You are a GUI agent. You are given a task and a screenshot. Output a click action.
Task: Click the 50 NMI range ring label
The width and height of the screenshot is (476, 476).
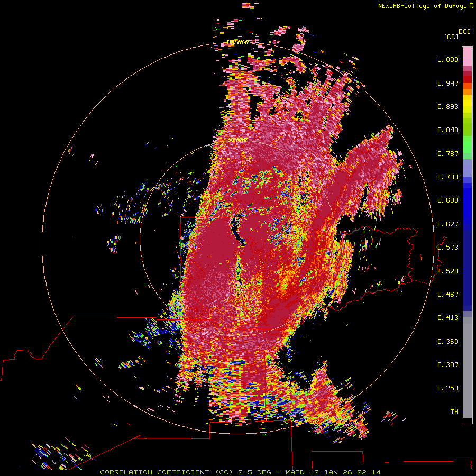237,140
